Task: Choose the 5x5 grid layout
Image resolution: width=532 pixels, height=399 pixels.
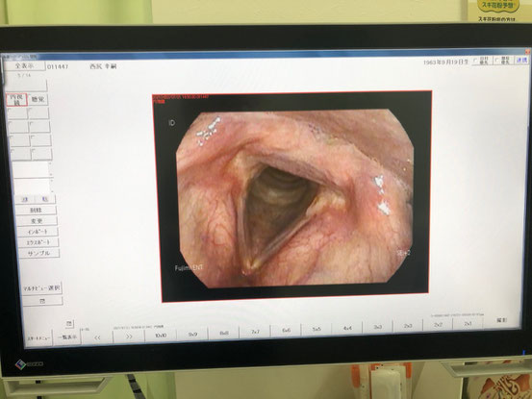Action: click(317, 329)
